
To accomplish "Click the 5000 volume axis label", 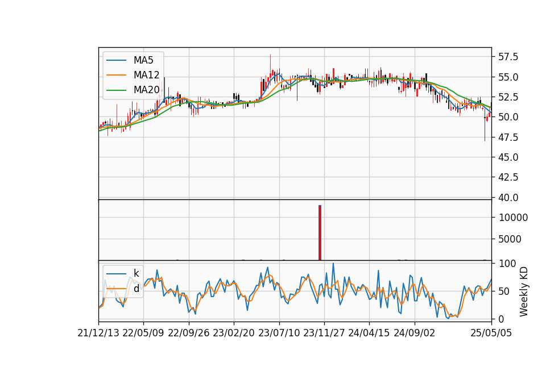I will 510,239.
